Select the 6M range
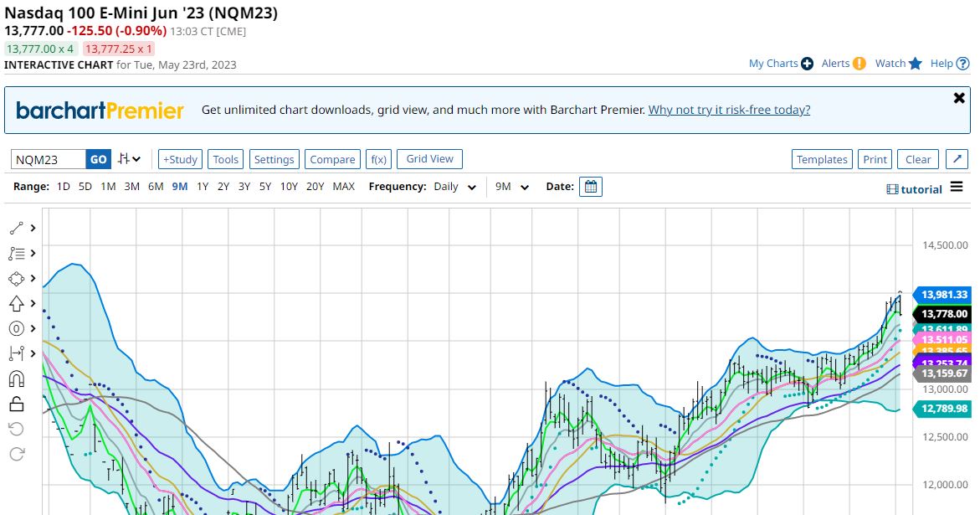 pos(156,186)
